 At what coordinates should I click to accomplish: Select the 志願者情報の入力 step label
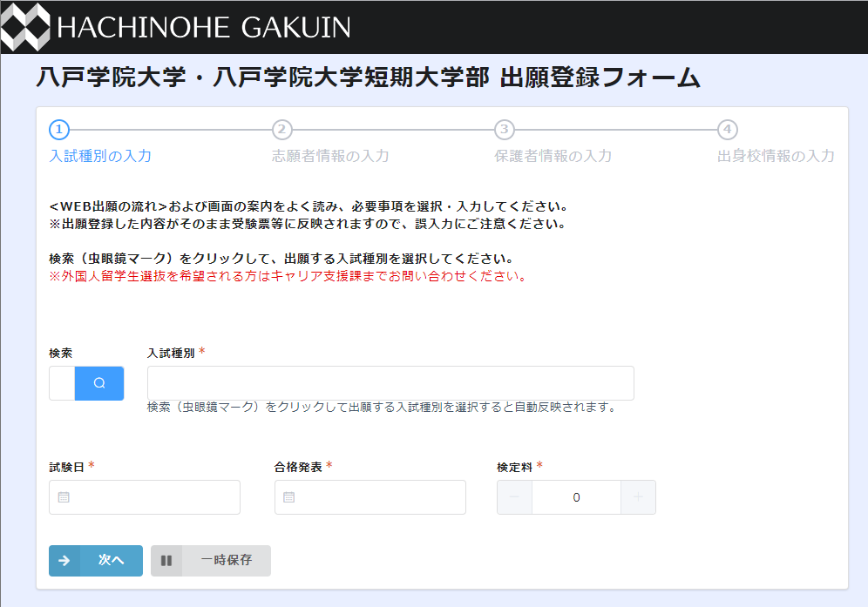(330, 157)
